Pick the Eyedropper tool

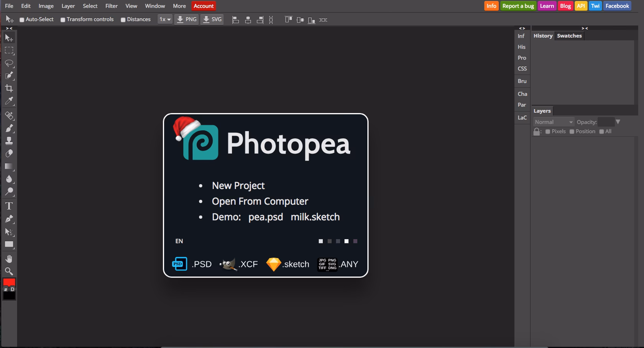point(9,101)
